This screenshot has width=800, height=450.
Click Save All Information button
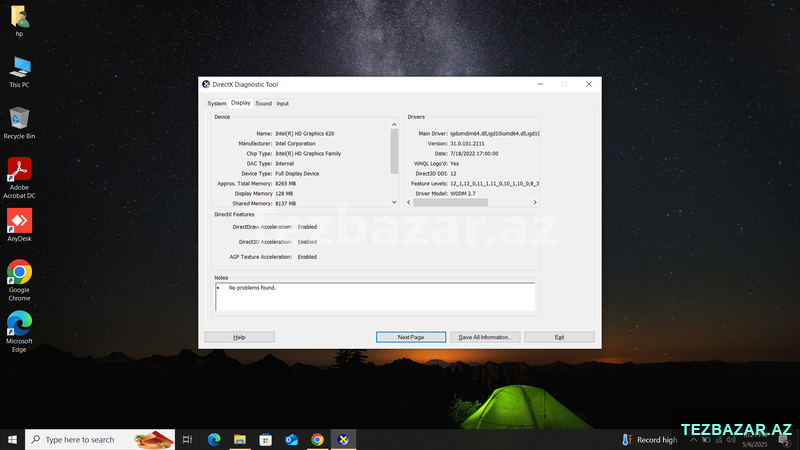coord(485,337)
